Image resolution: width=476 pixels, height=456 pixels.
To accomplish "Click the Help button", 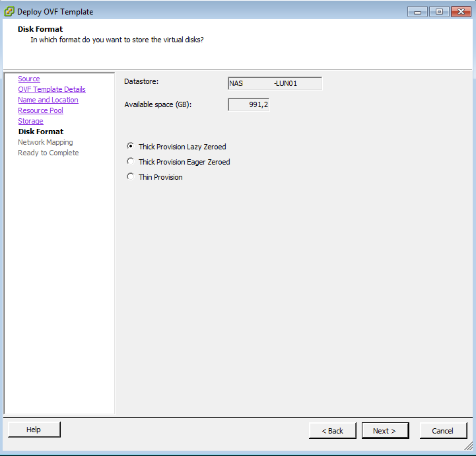I will coord(34,430).
